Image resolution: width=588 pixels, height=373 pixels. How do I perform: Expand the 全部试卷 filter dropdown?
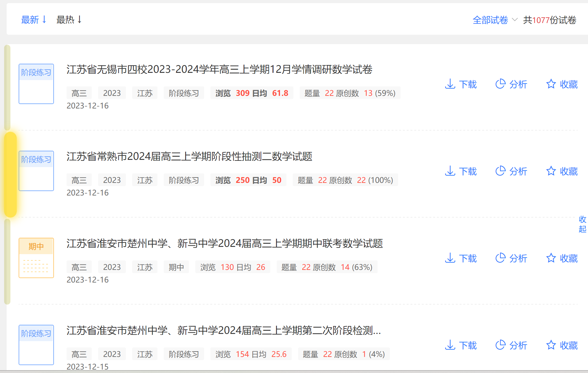click(x=495, y=20)
